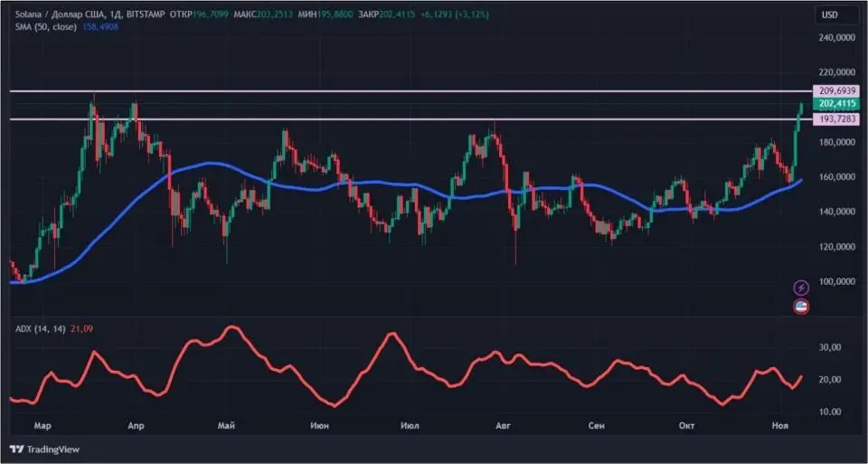The height and width of the screenshot is (464, 868).
Task: Open the USD currency selector
Action: pyautogui.click(x=828, y=14)
